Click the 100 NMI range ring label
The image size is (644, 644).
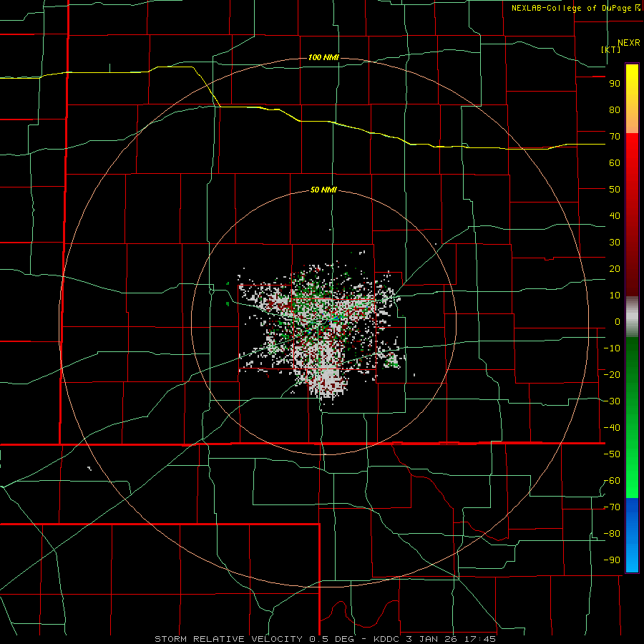pos(323,57)
